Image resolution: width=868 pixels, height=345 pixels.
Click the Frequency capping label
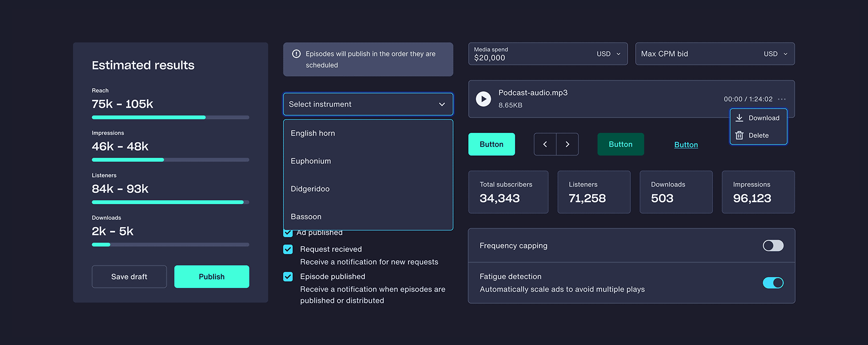coord(514,246)
